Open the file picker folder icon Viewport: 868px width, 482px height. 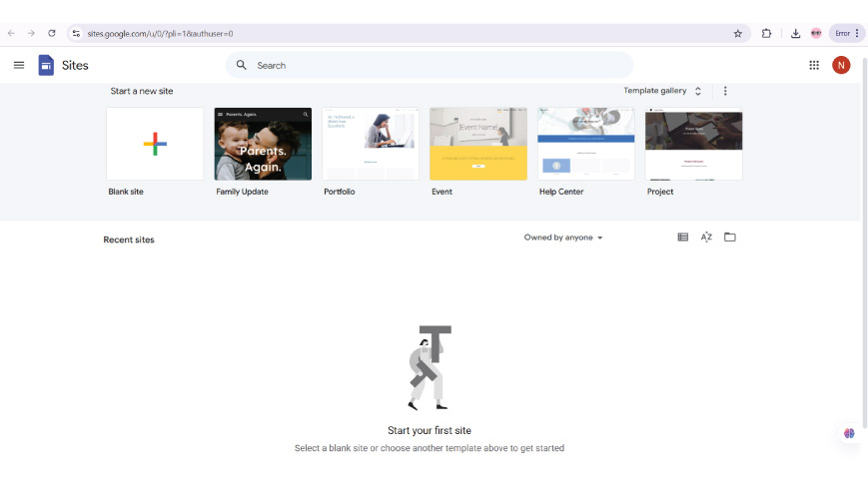(729, 238)
